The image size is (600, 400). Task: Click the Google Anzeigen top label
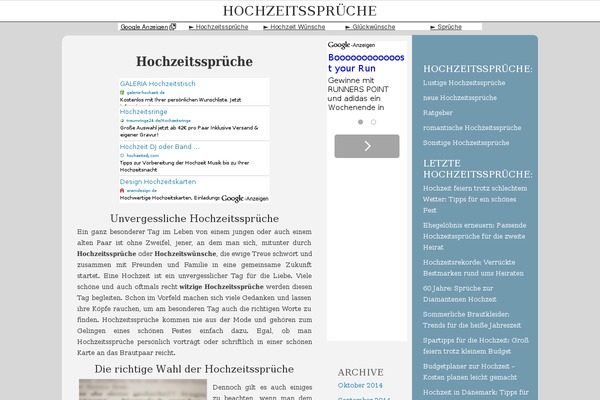(x=144, y=27)
